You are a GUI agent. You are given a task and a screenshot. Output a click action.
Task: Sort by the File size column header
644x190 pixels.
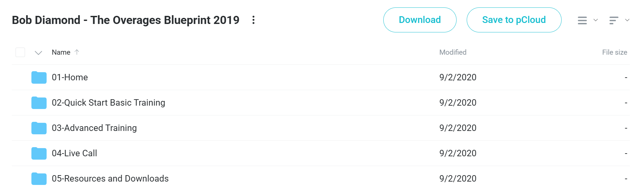(615, 52)
